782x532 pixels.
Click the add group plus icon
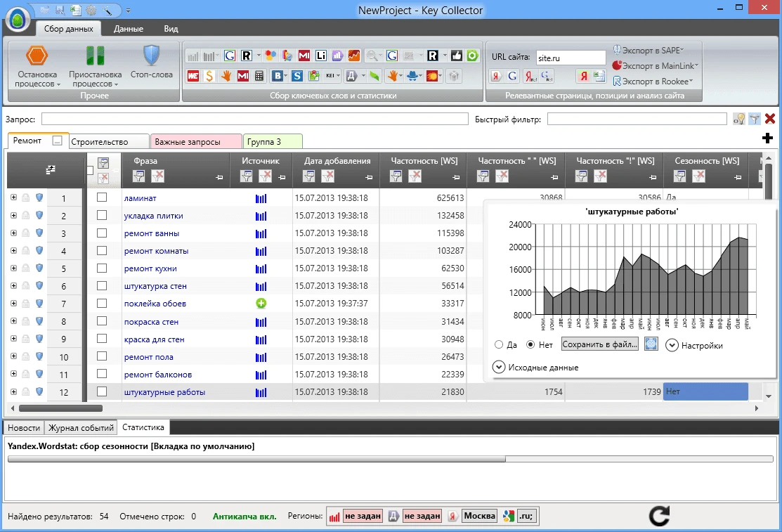767,138
